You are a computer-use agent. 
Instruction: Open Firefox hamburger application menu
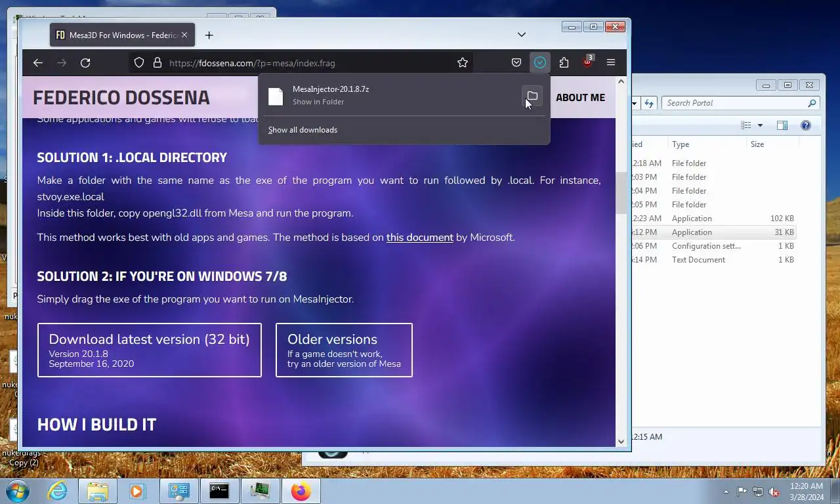(x=611, y=63)
